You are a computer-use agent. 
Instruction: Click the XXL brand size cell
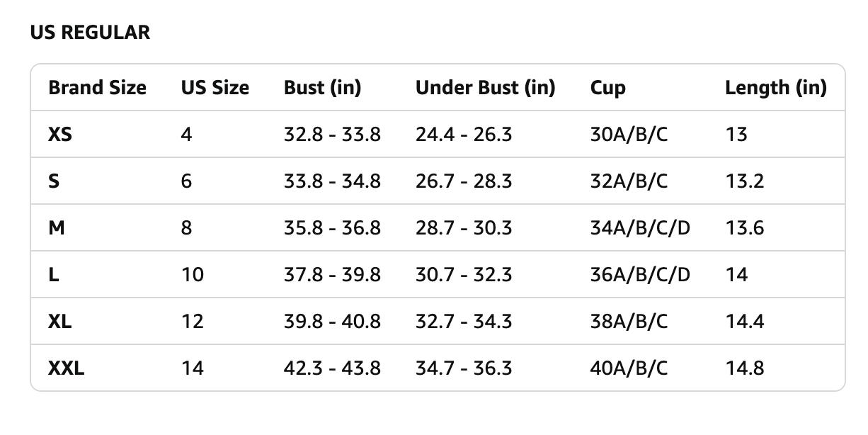66,368
